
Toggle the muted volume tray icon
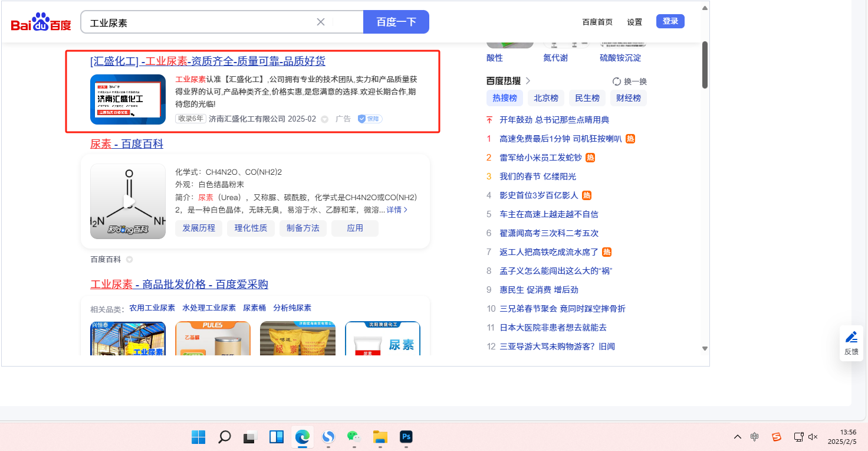(813, 437)
